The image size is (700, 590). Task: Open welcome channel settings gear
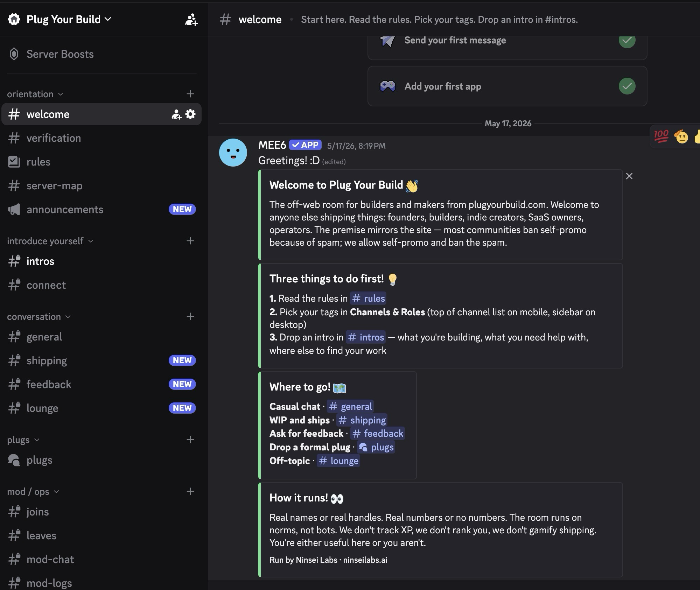pos(190,114)
